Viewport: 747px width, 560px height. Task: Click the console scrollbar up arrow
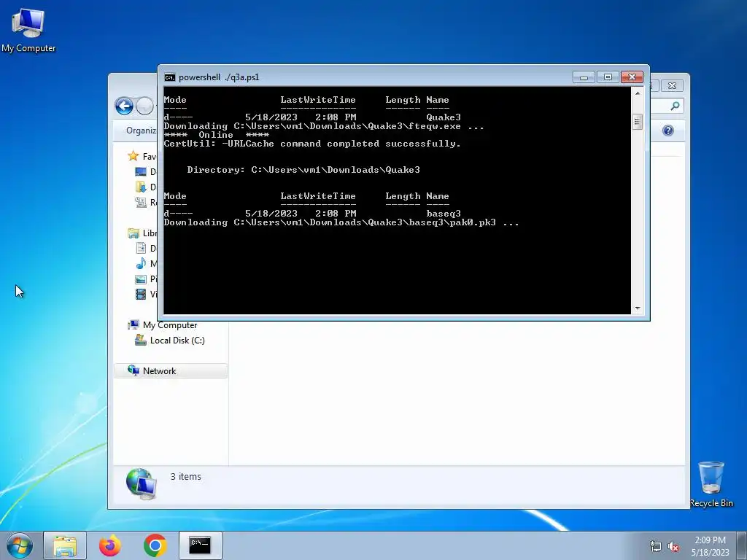tap(638, 93)
